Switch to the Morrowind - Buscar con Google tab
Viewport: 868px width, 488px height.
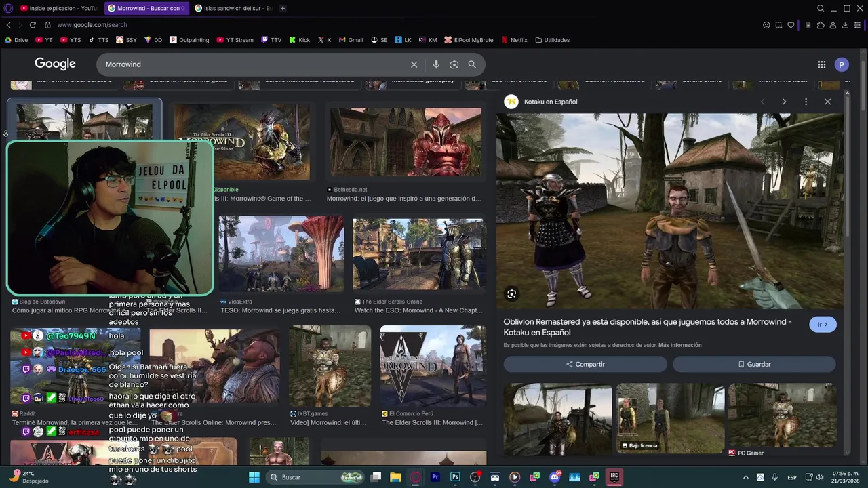point(146,8)
